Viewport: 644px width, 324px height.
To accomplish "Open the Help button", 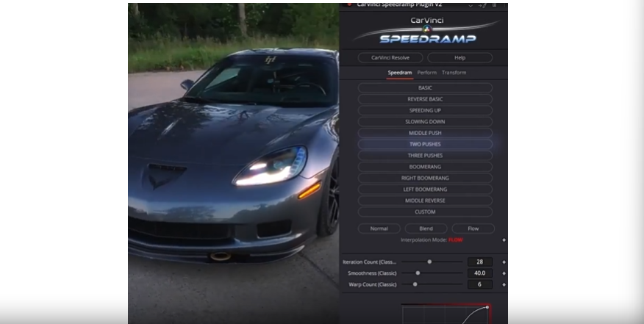I will click(x=459, y=57).
